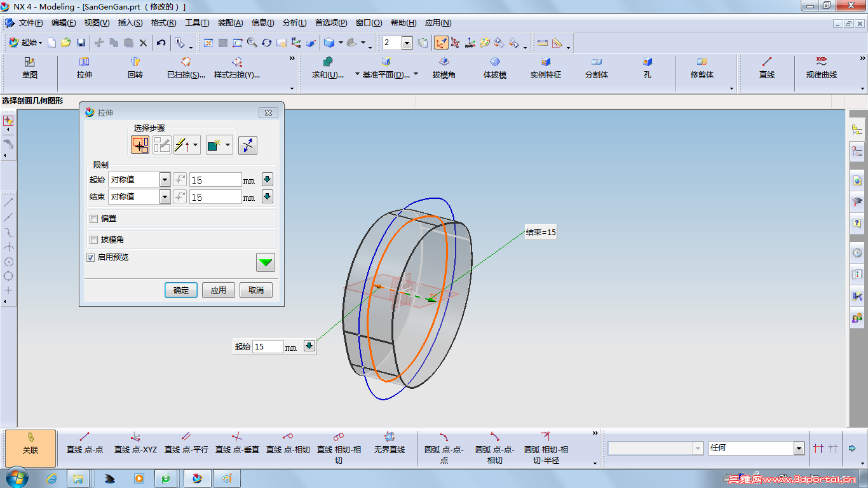The image size is (868, 488).
Task: Expand the direction vector method dropdown
Action: pyautogui.click(x=196, y=145)
